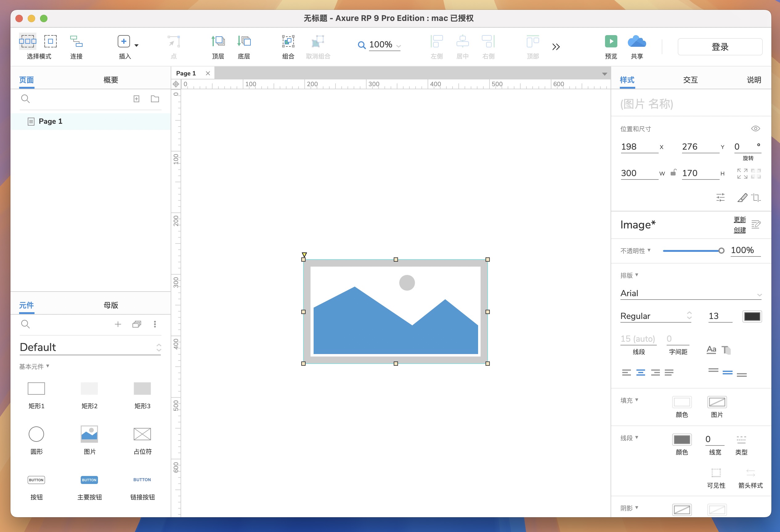Select the 占位符 placeholder widget

click(x=142, y=434)
